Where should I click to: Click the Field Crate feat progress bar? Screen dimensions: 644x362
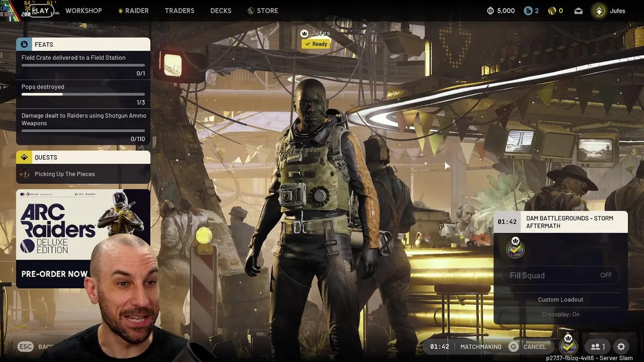tap(83, 65)
